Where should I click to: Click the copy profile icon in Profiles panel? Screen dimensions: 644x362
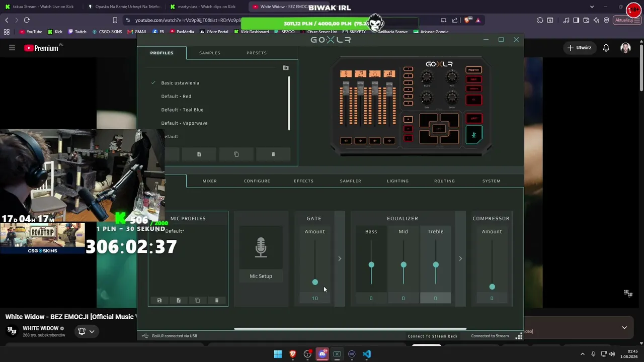(236, 154)
